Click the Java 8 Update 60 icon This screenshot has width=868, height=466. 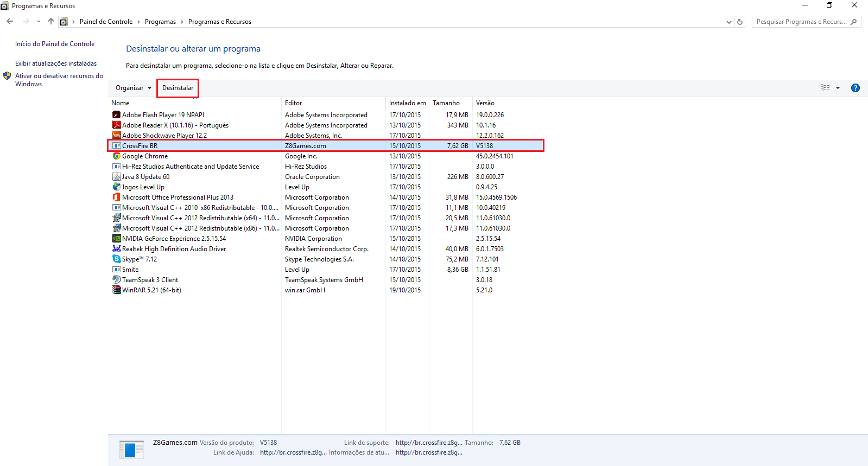(116, 177)
